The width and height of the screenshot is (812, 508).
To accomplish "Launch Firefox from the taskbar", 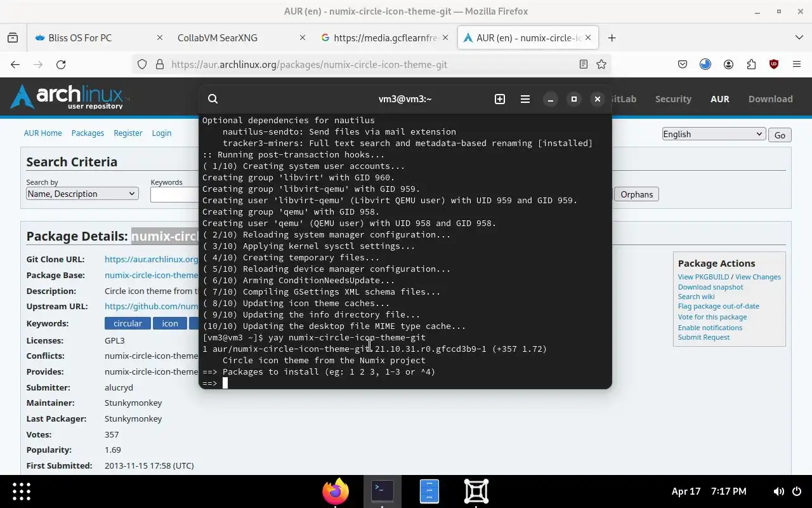I will pos(336,491).
